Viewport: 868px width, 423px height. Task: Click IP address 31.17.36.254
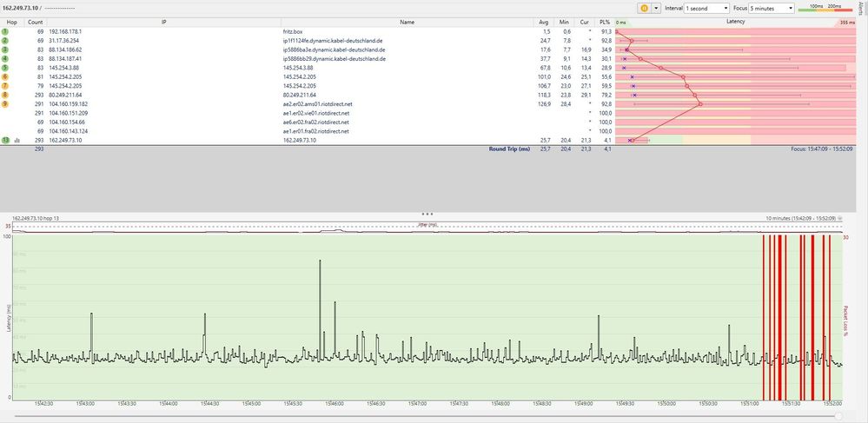tap(63, 41)
